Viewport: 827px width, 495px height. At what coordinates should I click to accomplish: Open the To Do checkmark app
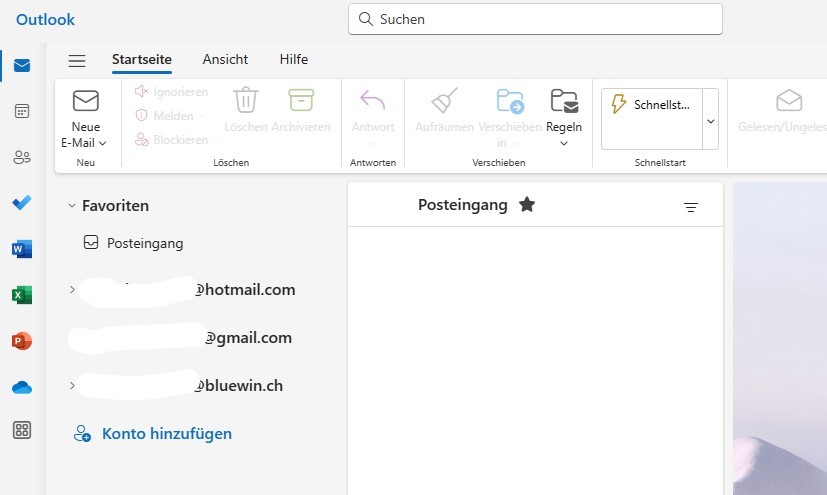click(22, 203)
